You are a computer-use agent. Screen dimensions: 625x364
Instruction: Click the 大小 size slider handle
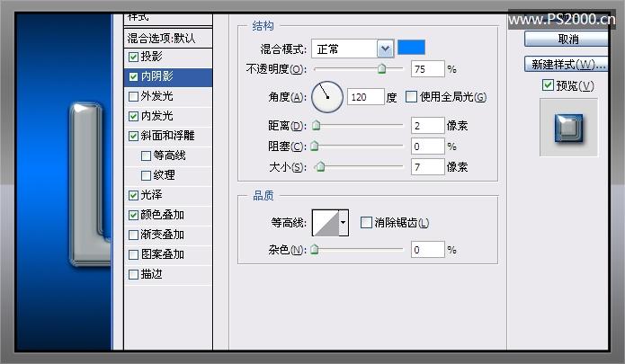pos(320,167)
